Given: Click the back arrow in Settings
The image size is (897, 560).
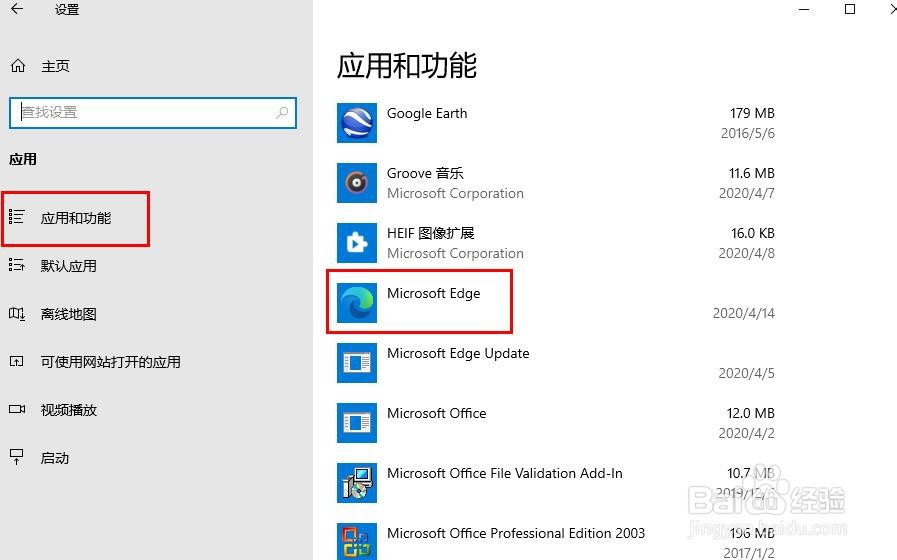Looking at the screenshot, I should point(17,9).
